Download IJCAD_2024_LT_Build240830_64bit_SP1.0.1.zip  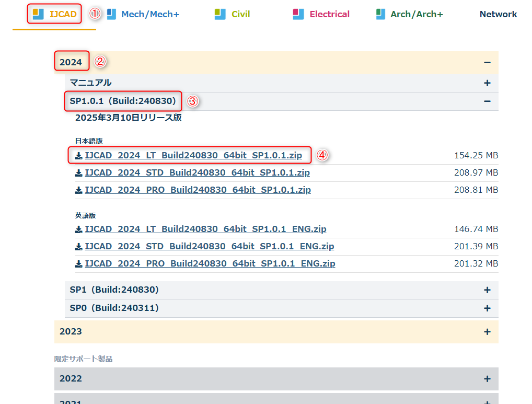tap(193, 155)
